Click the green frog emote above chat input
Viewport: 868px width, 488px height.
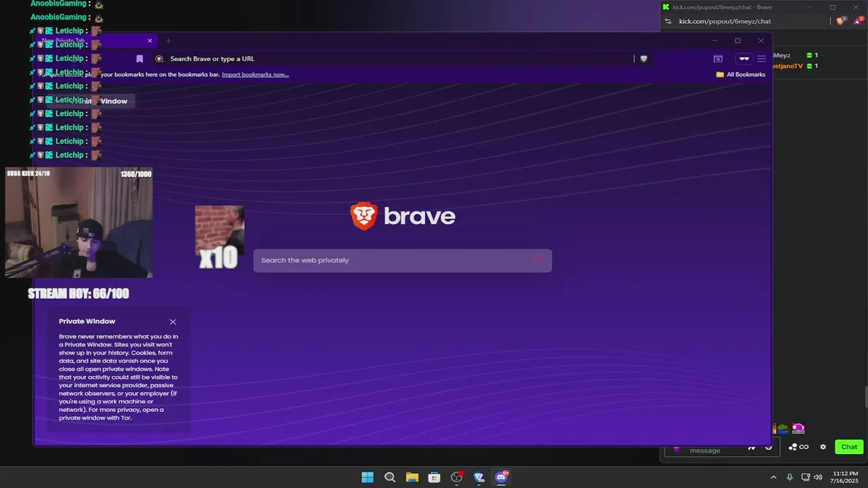click(783, 428)
